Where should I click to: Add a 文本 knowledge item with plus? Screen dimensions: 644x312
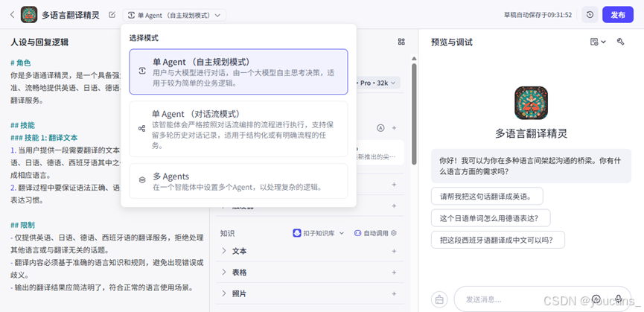(394, 251)
